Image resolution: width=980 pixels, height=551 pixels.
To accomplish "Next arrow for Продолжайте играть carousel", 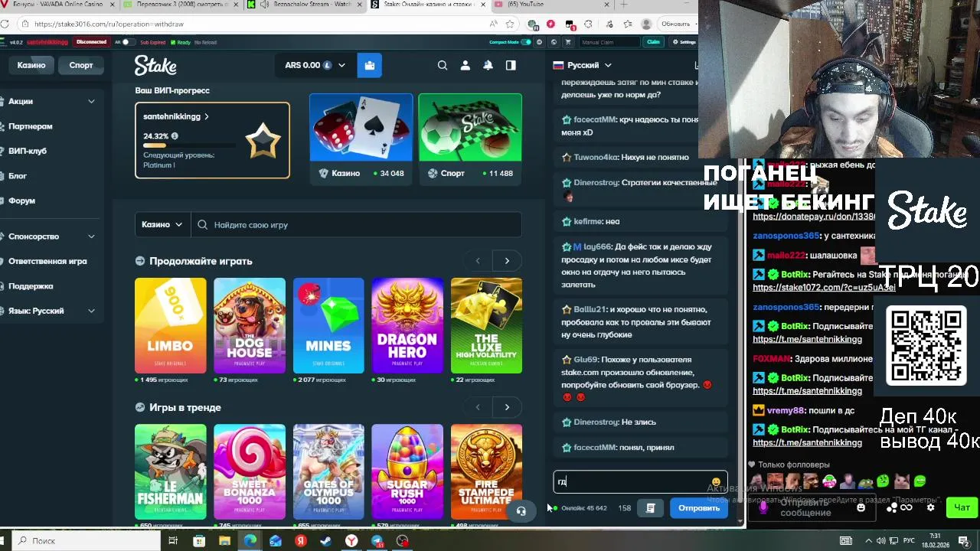I will pyautogui.click(x=507, y=261).
